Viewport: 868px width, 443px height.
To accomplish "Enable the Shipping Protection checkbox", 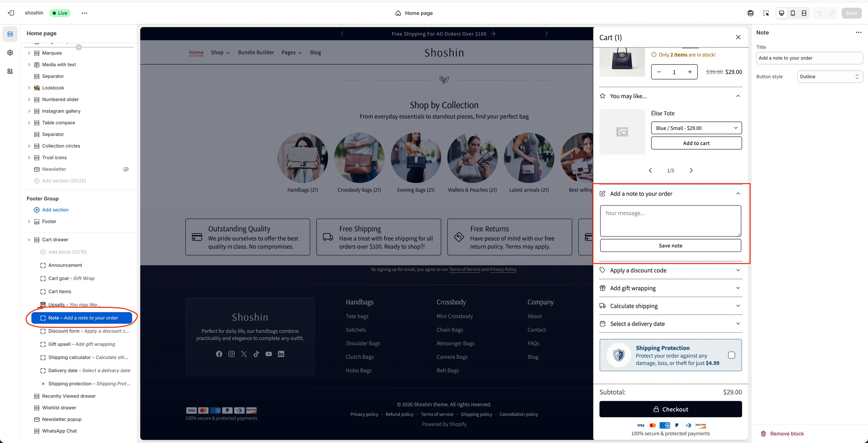I will (x=731, y=355).
